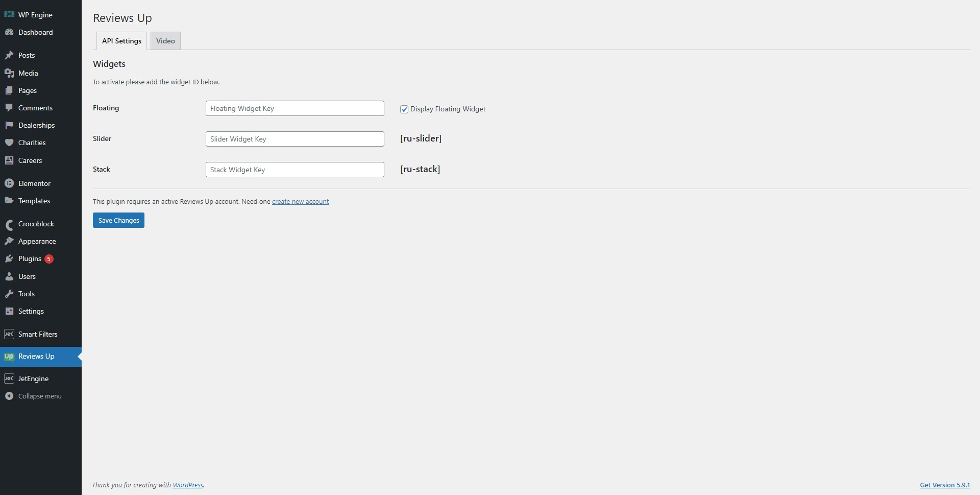Uncheck Display Floating Widget checkbox
The width and height of the screenshot is (980, 495).
click(404, 109)
